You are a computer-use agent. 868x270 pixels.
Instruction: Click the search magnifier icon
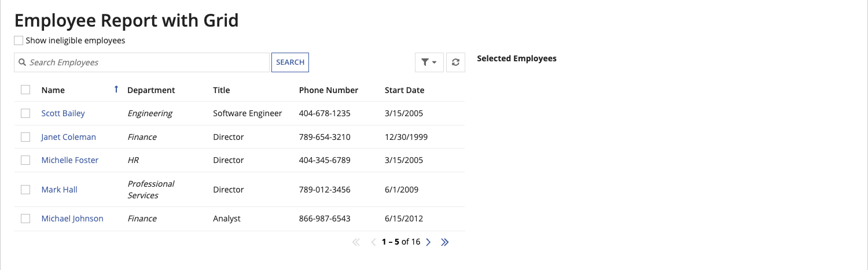(x=22, y=62)
